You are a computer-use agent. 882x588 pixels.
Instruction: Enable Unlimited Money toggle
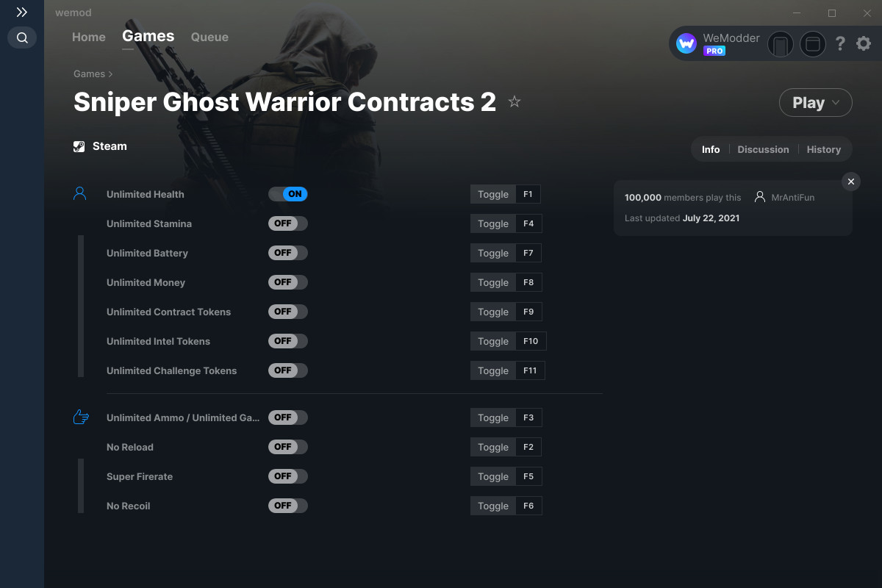(x=288, y=282)
